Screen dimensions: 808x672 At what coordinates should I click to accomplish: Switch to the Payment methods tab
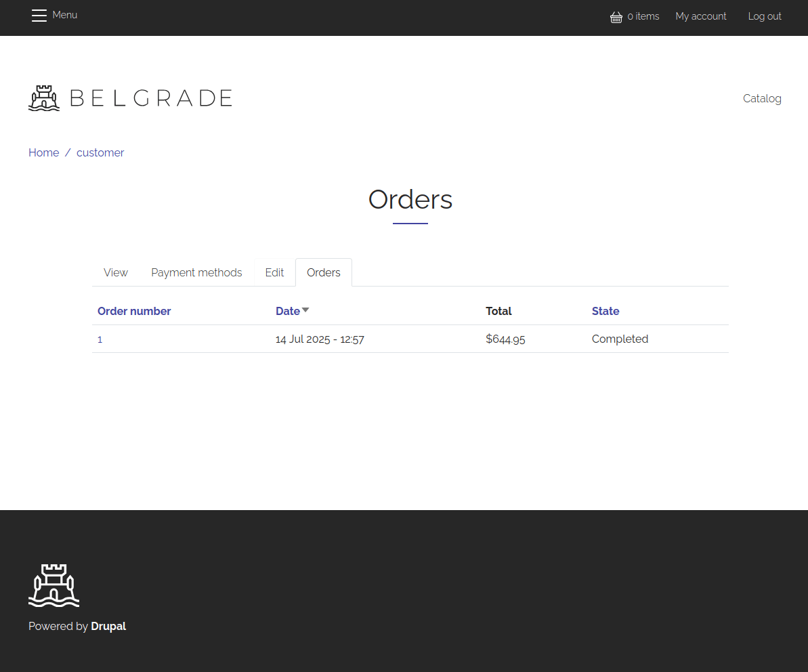point(196,272)
